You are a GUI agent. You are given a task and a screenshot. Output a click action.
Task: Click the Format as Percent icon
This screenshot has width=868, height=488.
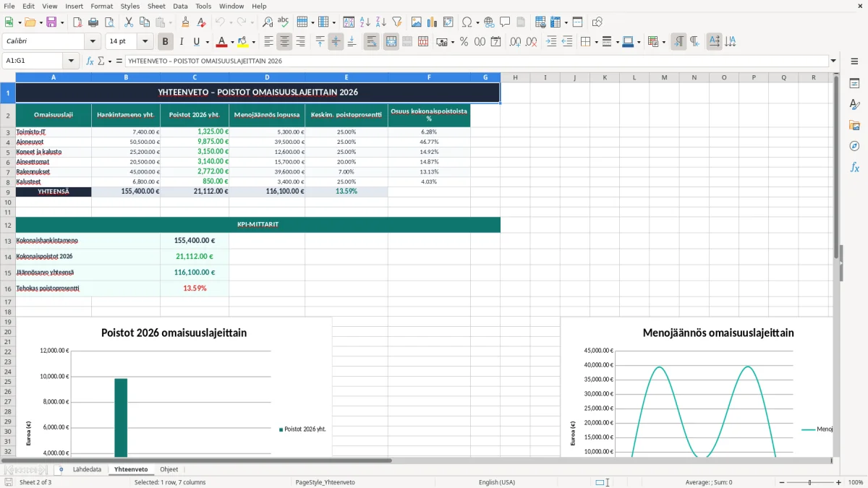tap(464, 41)
